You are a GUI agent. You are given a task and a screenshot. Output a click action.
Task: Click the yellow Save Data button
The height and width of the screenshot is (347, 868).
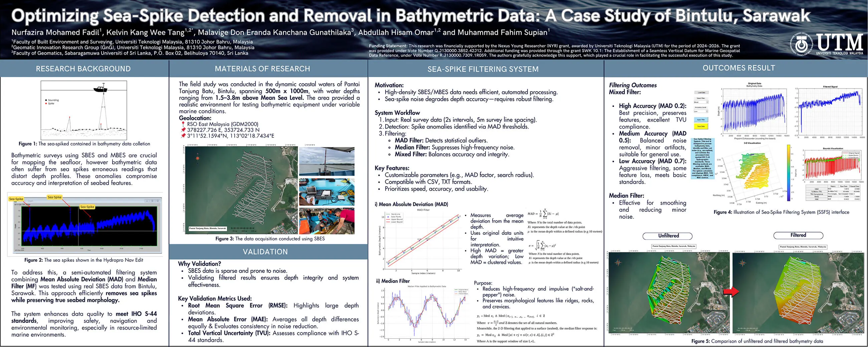pyautogui.click(x=701, y=127)
